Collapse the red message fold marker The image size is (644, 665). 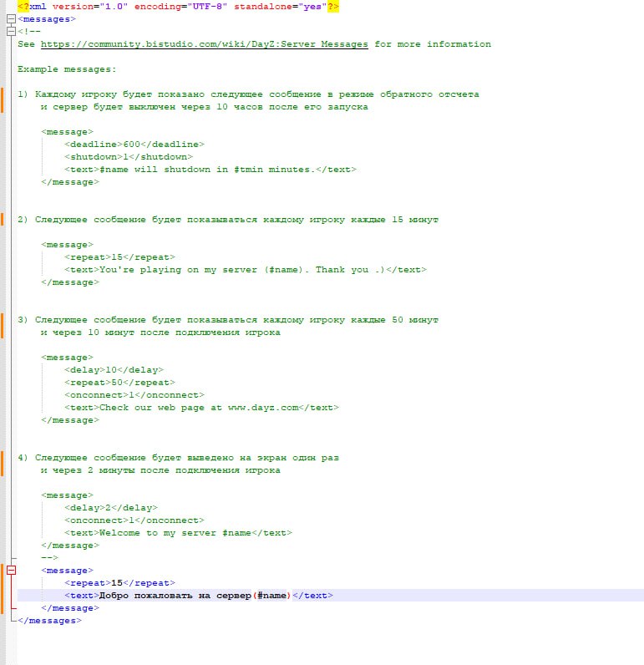(12, 571)
